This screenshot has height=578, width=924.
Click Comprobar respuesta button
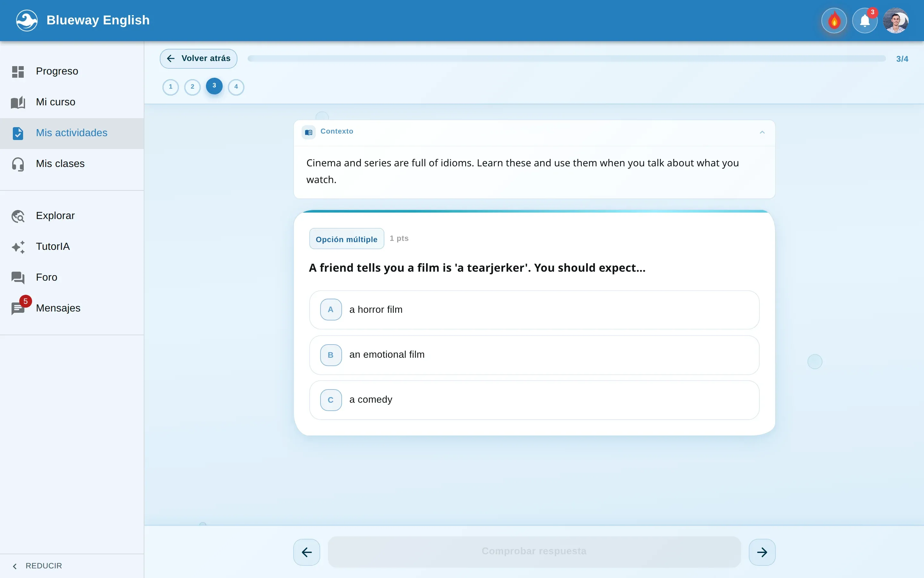[534, 551]
